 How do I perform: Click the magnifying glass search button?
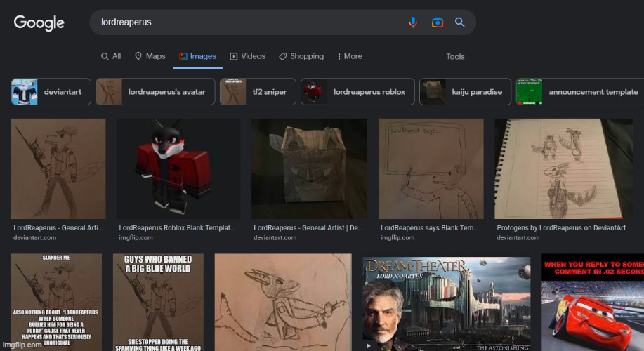click(x=460, y=22)
